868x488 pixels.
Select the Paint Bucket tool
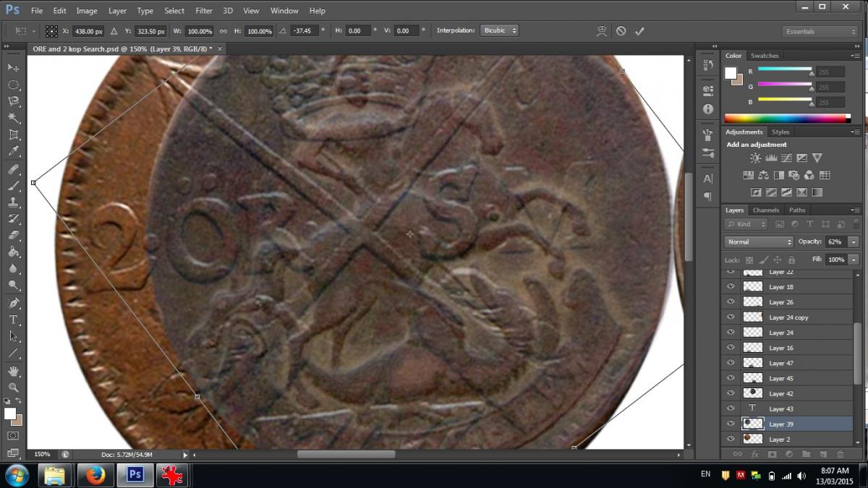13,252
